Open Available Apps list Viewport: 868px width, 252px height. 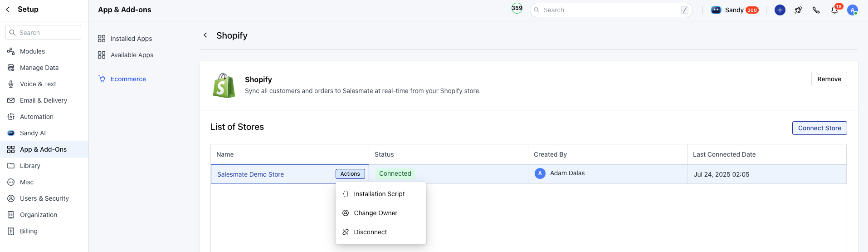pos(132,55)
